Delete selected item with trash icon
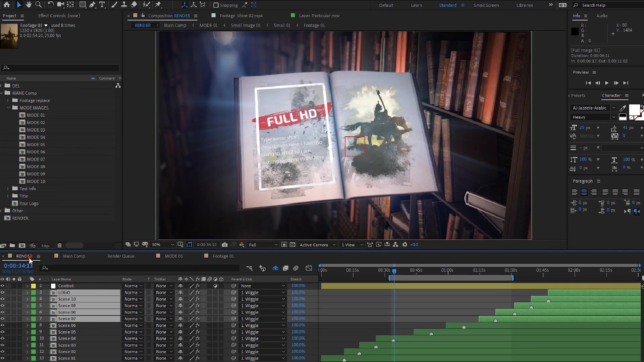Image resolution: width=644 pixels, height=362 pixels. point(59,246)
